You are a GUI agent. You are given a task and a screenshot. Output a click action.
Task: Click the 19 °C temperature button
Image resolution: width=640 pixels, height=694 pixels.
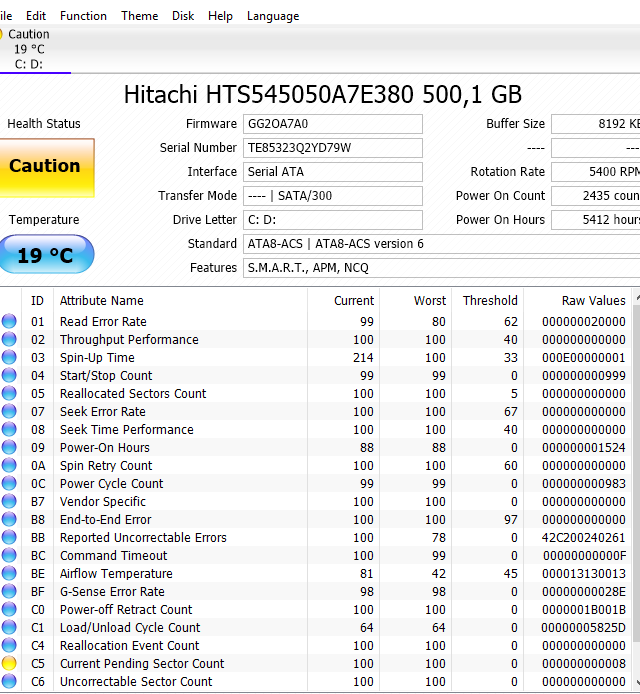(46, 254)
